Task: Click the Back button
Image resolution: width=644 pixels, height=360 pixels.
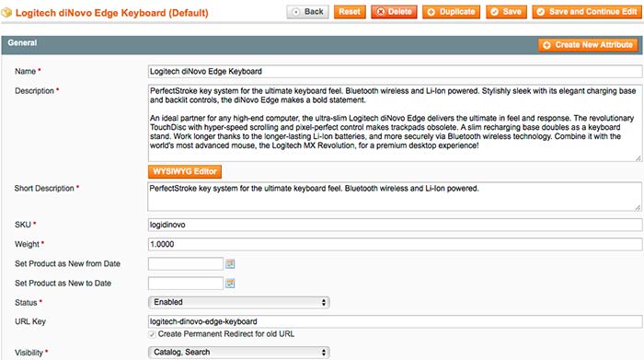Action: [x=307, y=12]
